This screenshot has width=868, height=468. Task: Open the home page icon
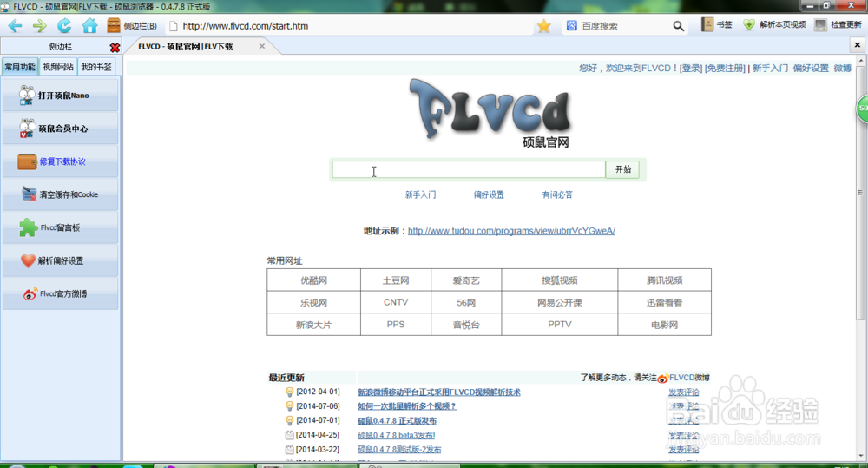pyautogui.click(x=89, y=26)
